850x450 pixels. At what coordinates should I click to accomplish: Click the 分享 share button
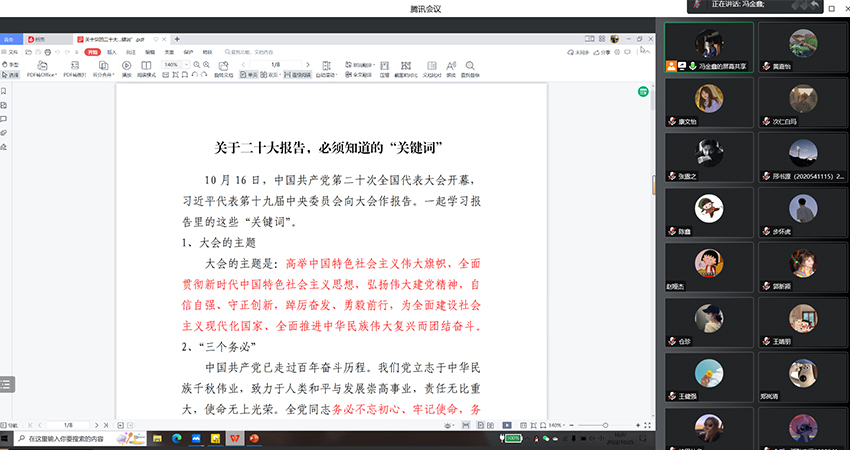click(604, 51)
